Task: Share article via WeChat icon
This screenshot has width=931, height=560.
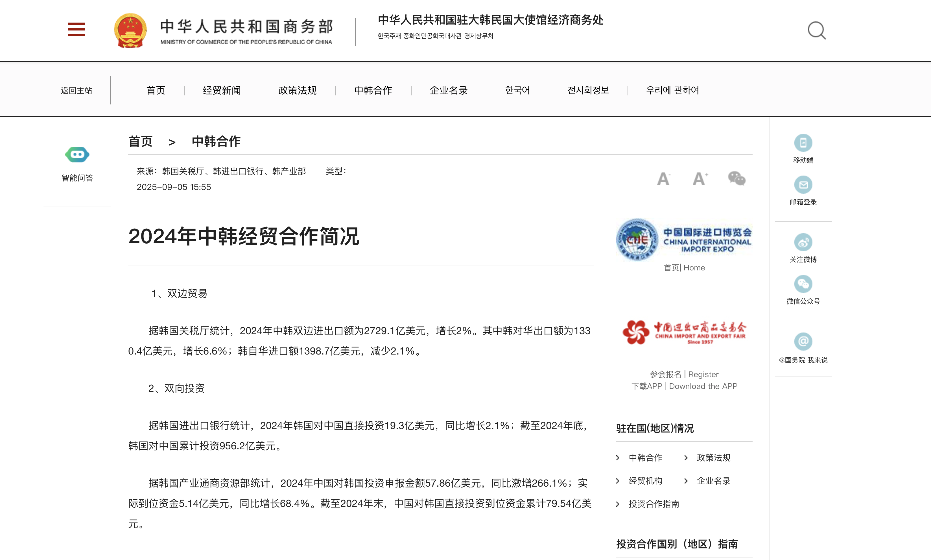Action: point(737,178)
